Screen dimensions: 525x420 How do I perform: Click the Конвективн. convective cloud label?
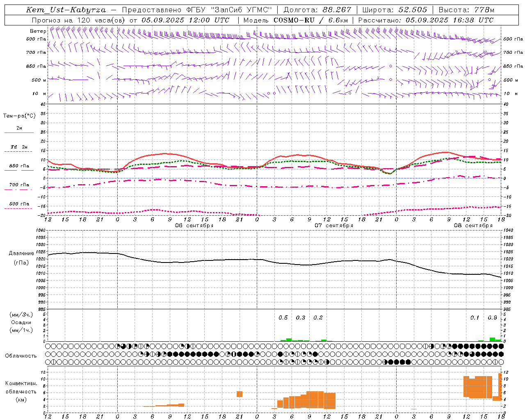coord(21,383)
